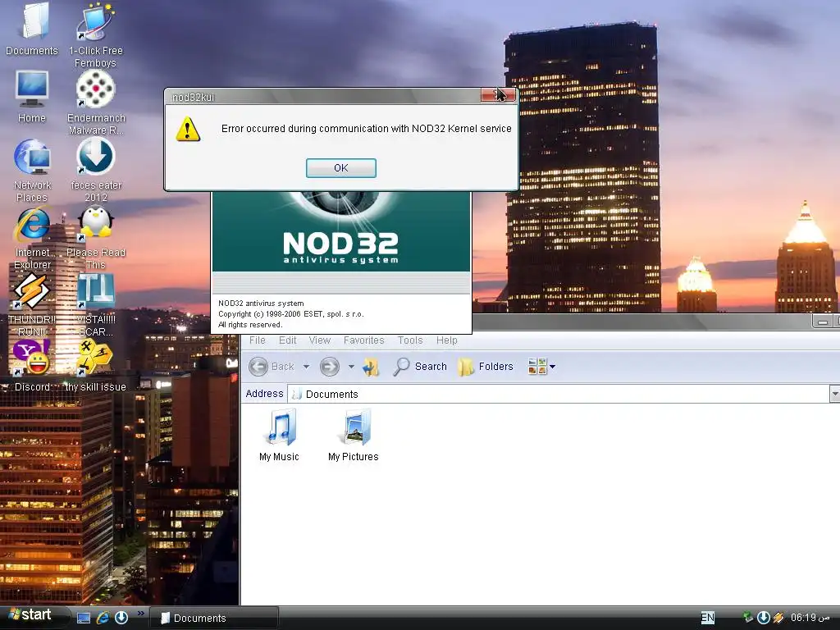Select the Discord Yahoo messenger icon
The width and height of the screenshot is (840, 630).
[32, 367]
